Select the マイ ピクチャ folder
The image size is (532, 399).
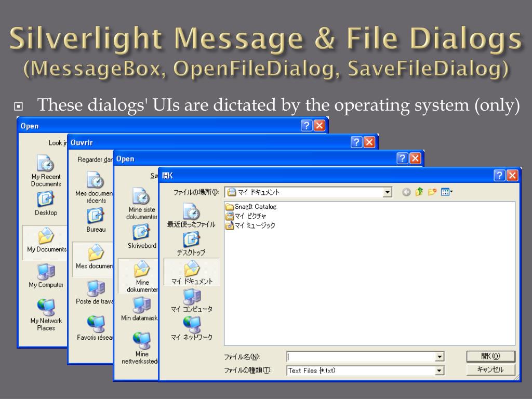click(246, 216)
